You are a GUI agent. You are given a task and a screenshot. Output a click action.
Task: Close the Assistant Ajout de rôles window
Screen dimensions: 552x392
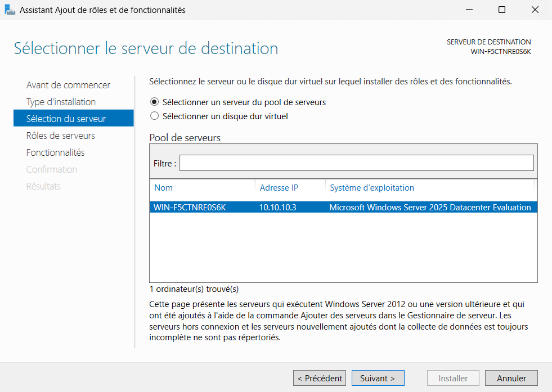pyautogui.click(x=534, y=10)
